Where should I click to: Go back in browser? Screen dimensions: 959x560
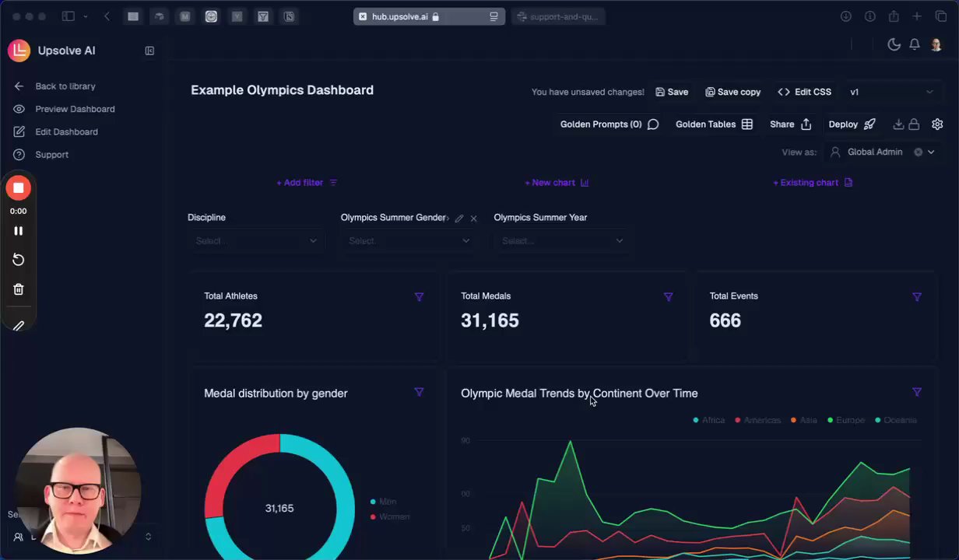107,16
